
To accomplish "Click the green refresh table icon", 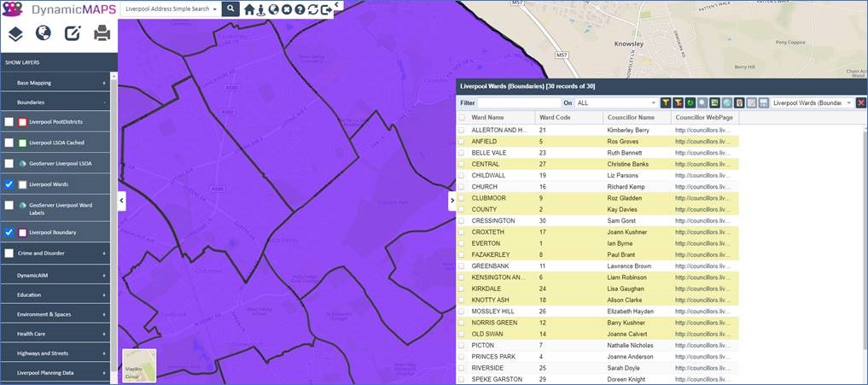I will [x=690, y=103].
